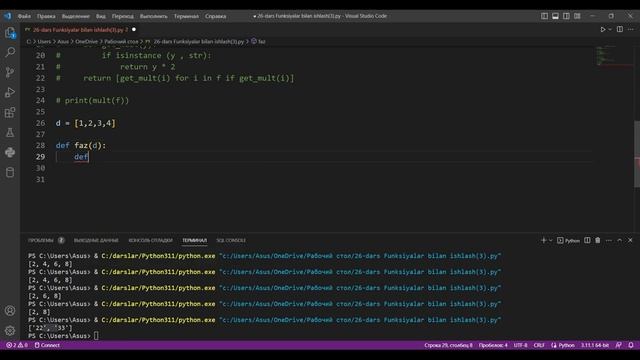Open the new terminal profile dropdown arrow
The height and width of the screenshot is (360, 640).
(x=551, y=240)
